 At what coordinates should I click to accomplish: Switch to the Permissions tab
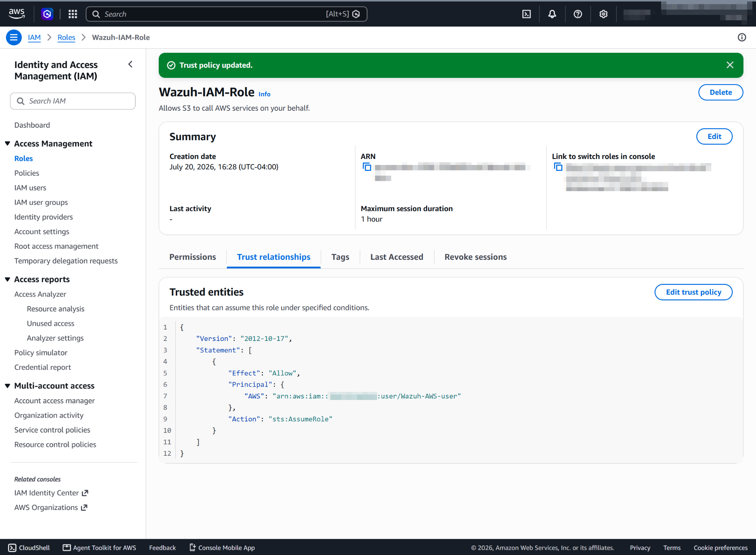(193, 257)
